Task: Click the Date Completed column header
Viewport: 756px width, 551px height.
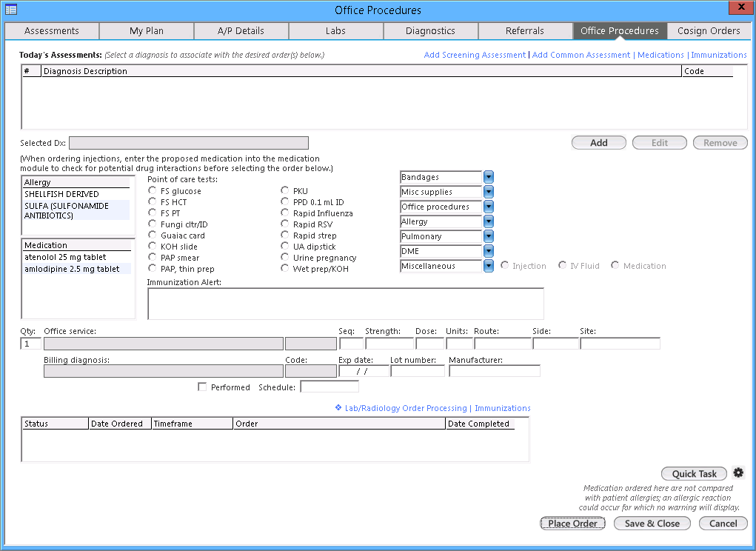Action: click(481, 424)
